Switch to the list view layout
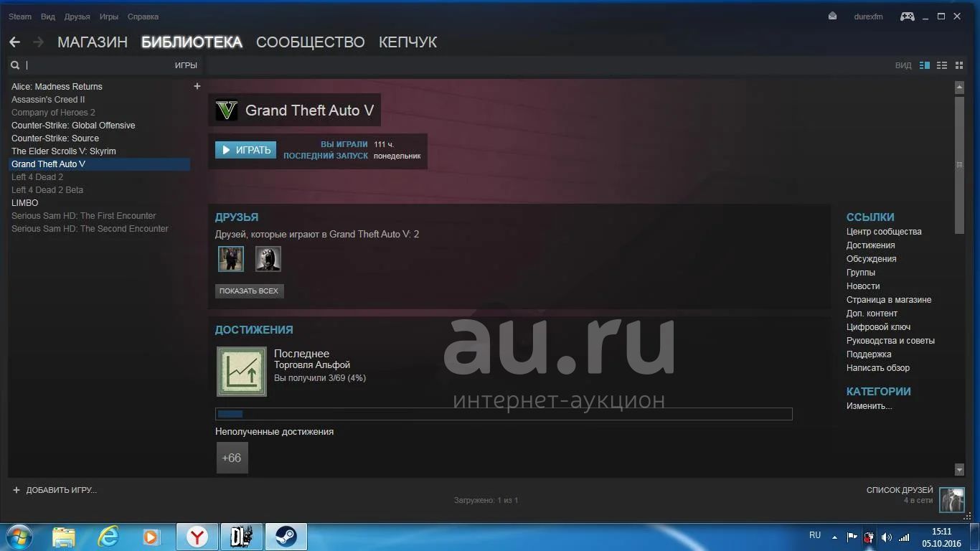The height and width of the screenshot is (551, 980). coord(942,65)
